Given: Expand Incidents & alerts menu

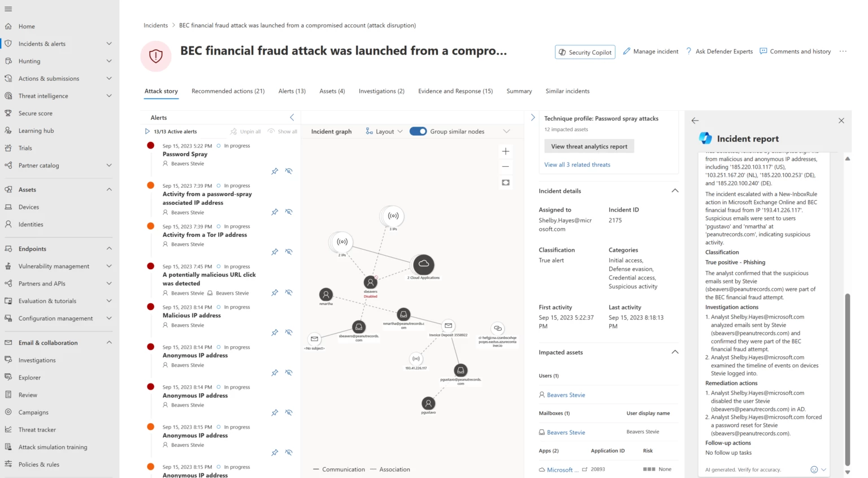Looking at the screenshot, I should pos(109,44).
